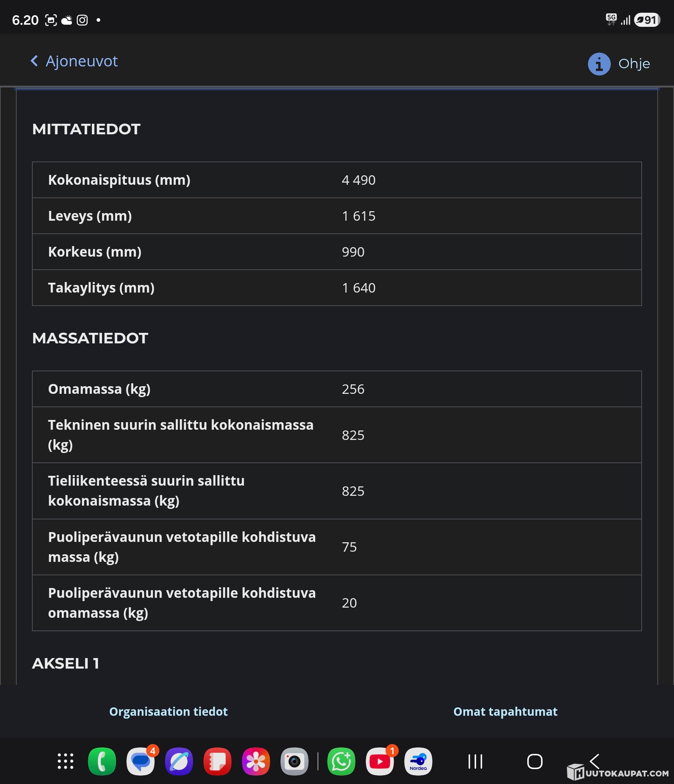Open Omat tapahtumat link
This screenshot has width=674, height=784.
tap(505, 711)
